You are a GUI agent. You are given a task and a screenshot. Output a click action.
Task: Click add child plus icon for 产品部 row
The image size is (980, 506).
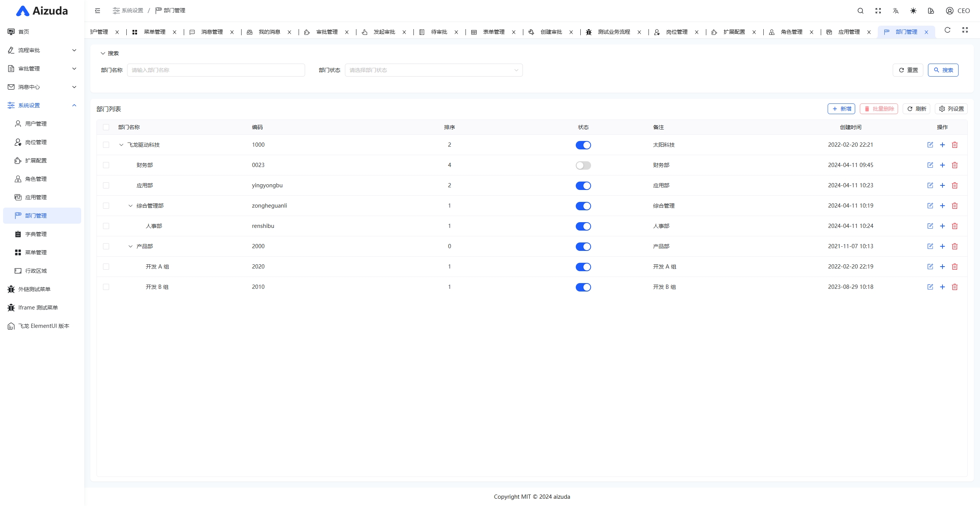942,246
